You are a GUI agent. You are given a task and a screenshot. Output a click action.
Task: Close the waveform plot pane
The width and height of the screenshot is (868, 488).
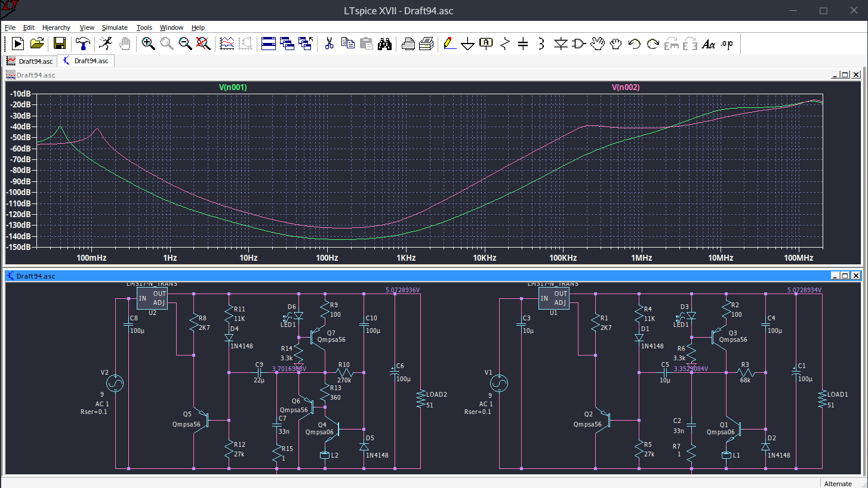[x=856, y=75]
